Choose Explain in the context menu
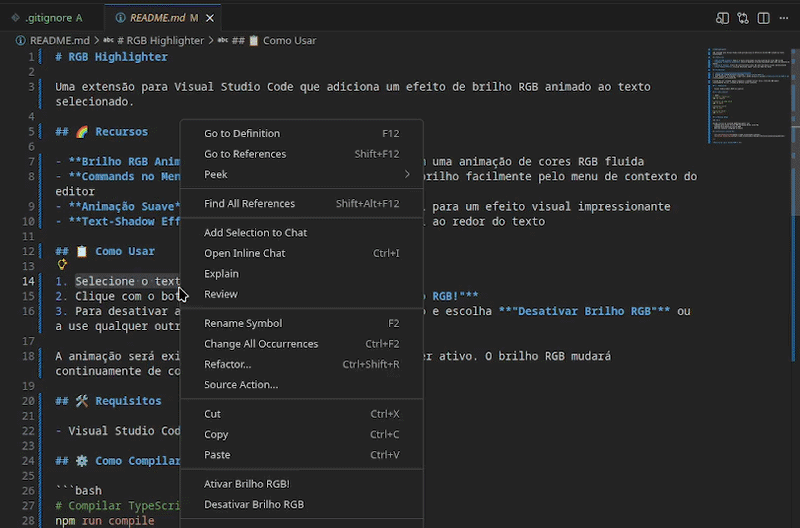The height and width of the screenshot is (528, 800). [302, 273]
